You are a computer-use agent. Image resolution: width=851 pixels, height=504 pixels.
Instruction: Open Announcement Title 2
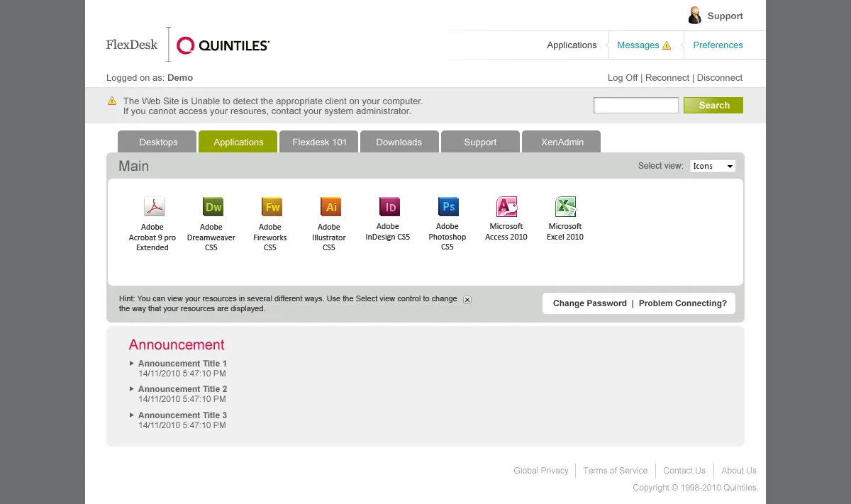pos(182,389)
